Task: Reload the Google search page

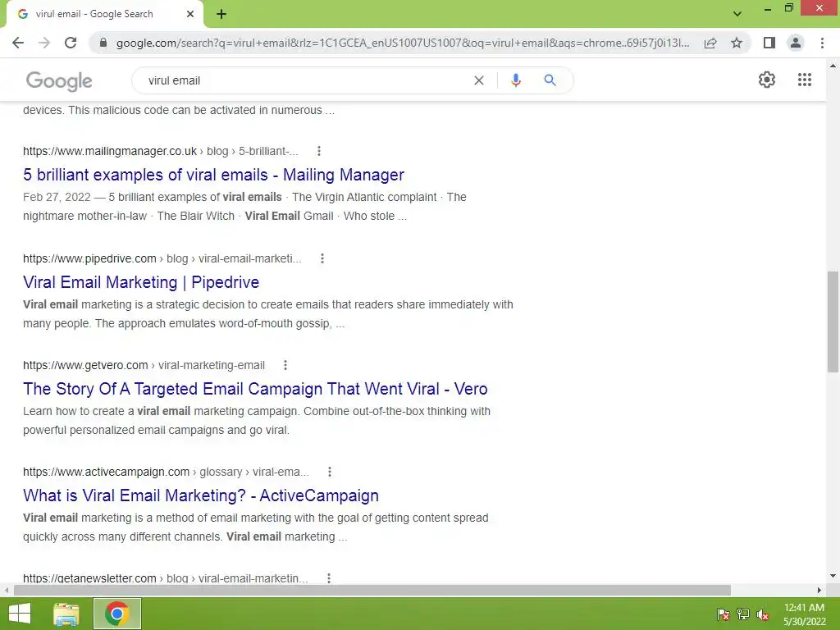Action: click(x=71, y=43)
